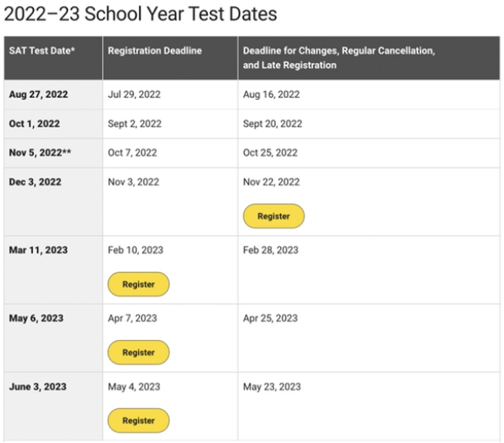Click the Jul 29, 2022 registration deadline

pyautogui.click(x=134, y=95)
